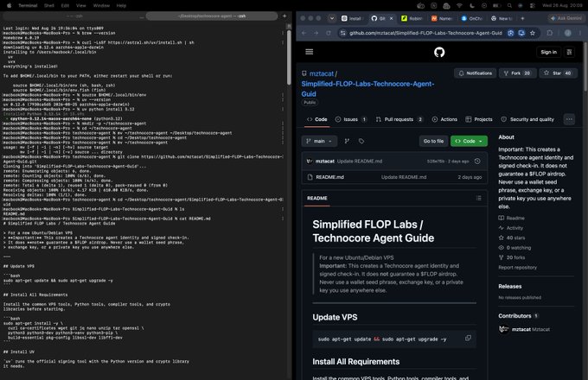Copy the apt-get update command
The height and width of the screenshot is (380, 588).
[468, 338]
